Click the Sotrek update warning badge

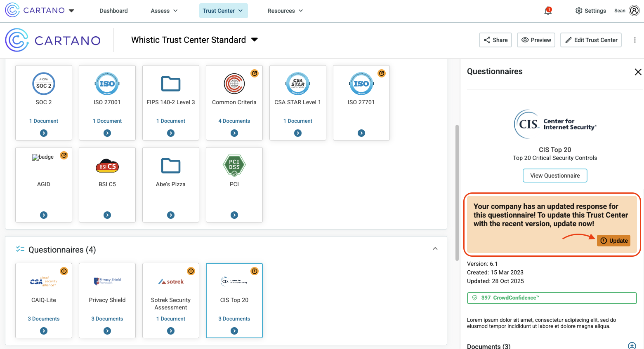[x=191, y=271]
